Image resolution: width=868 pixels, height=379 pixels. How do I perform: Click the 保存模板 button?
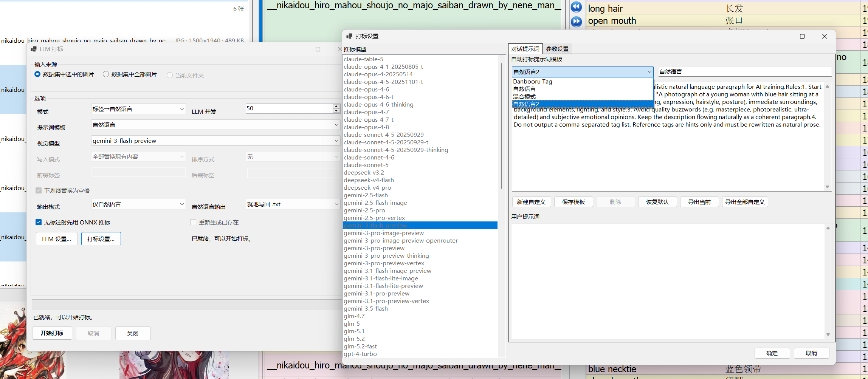click(573, 202)
